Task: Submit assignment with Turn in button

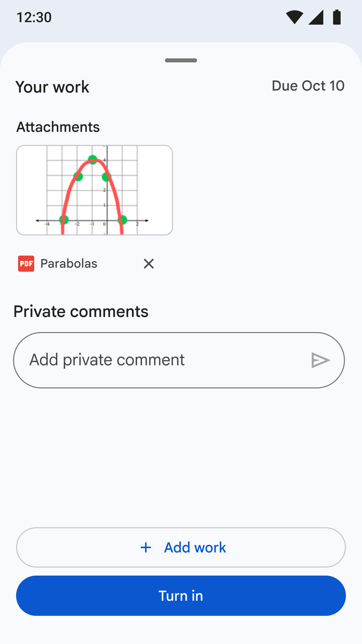Action: 181,596
